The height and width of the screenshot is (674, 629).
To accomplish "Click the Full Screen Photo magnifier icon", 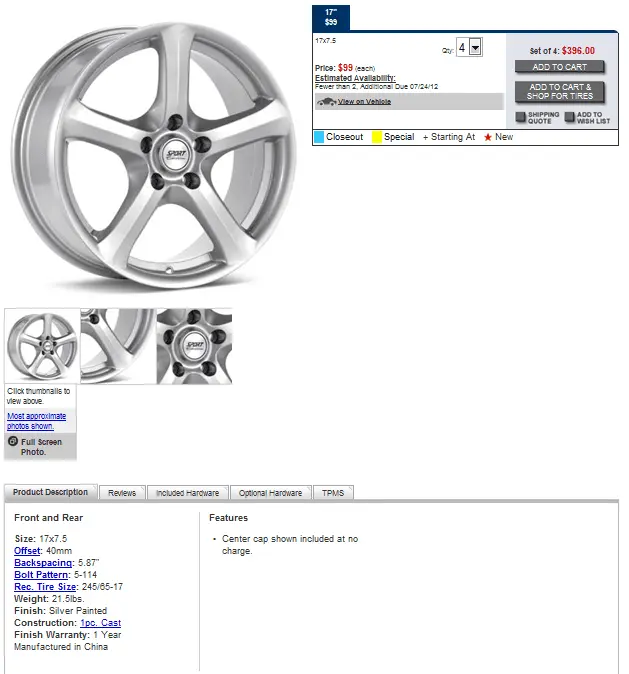I will (13, 441).
